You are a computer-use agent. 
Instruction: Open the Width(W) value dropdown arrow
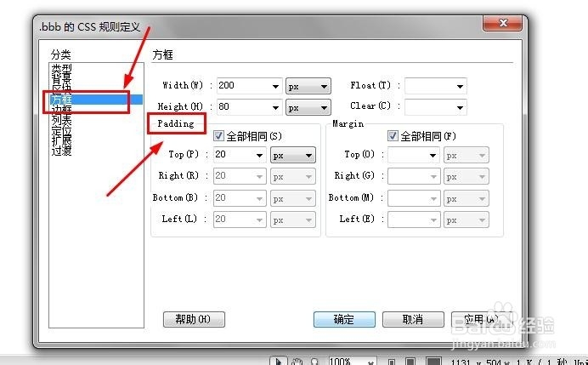pos(275,87)
